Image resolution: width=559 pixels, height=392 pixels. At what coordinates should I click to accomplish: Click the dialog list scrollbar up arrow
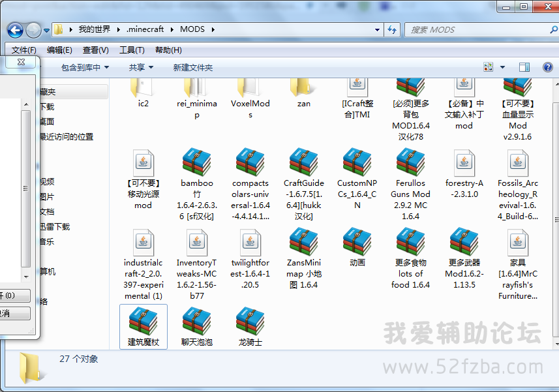[26, 104]
